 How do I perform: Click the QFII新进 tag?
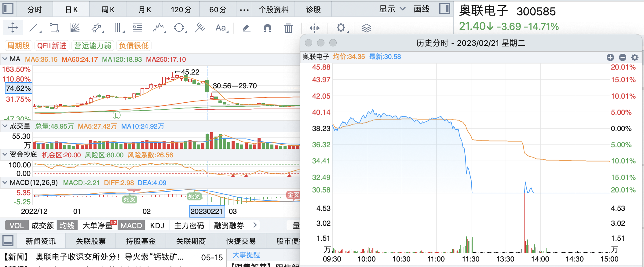pyautogui.click(x=52, y=46)
